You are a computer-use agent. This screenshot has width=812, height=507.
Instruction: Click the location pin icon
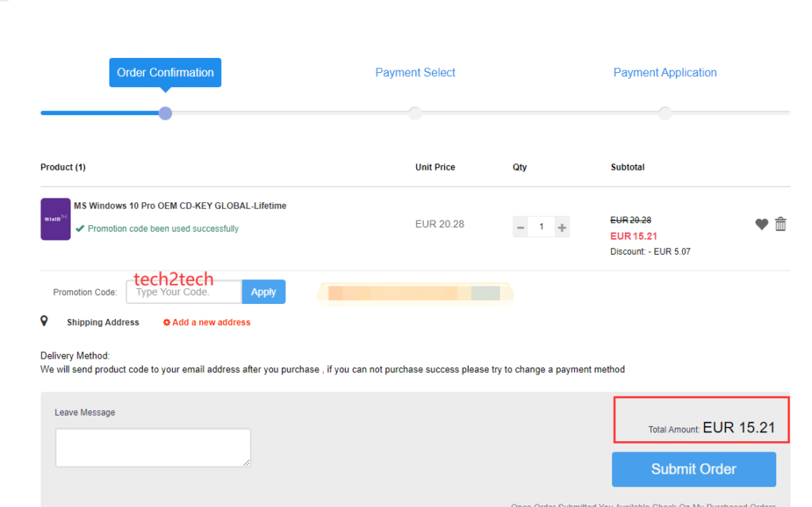[44, 321]
